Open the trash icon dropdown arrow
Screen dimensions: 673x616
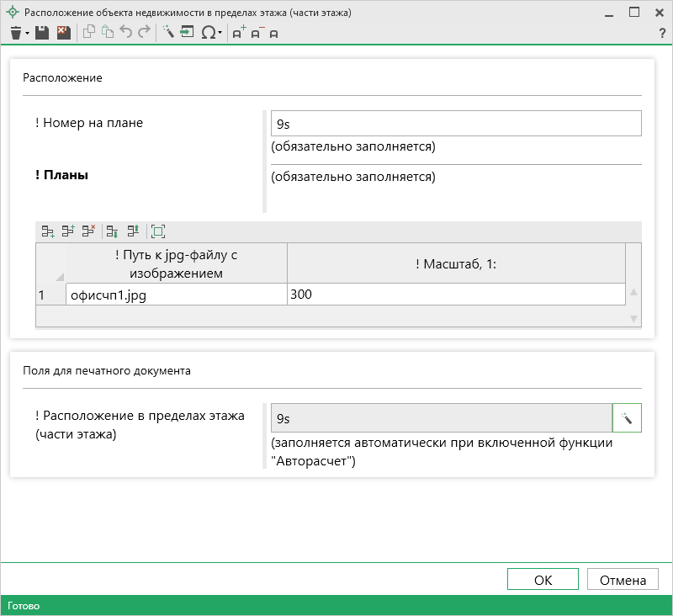pyautogui.click(x=28, y=34)
